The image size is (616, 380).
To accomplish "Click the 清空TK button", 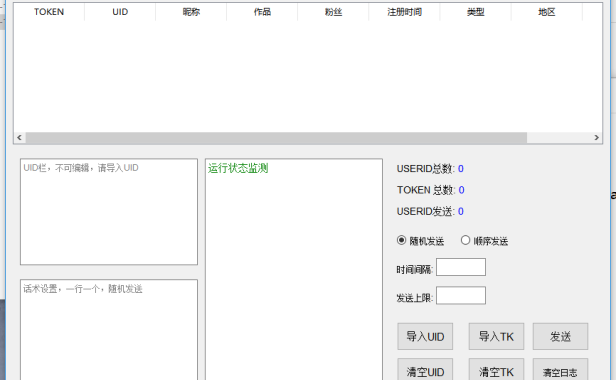I will pos(496,369).
